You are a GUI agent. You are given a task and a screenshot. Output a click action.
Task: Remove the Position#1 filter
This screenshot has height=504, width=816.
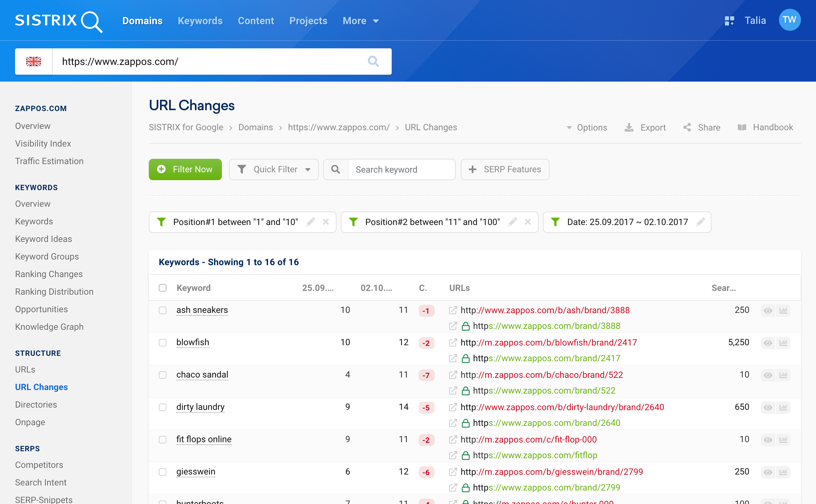(326, 222)
